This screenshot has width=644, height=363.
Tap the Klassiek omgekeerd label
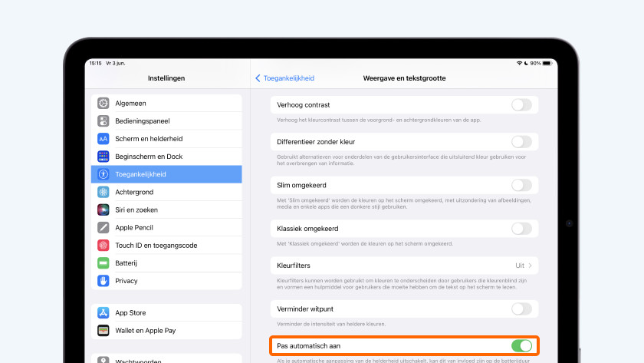pos(307,229)
